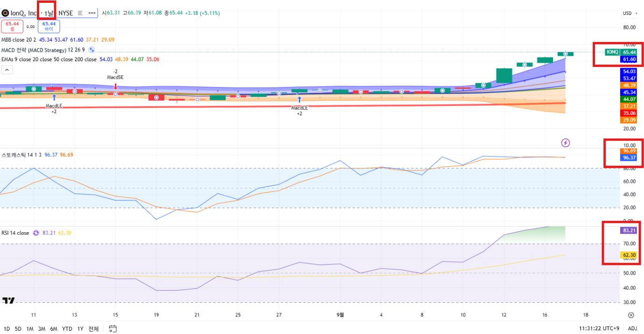Click the 고66.39 high price value
This screenshot has height=334, width=644.
(x=132, y=13)
